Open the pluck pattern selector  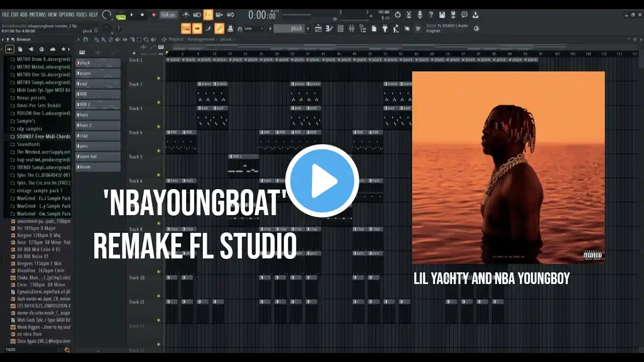[x=289, y=29]
